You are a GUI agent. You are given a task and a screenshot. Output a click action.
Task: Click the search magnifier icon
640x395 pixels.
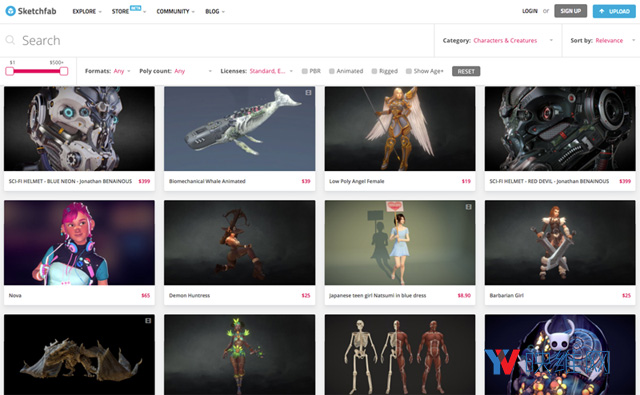[x=10, y=40]
